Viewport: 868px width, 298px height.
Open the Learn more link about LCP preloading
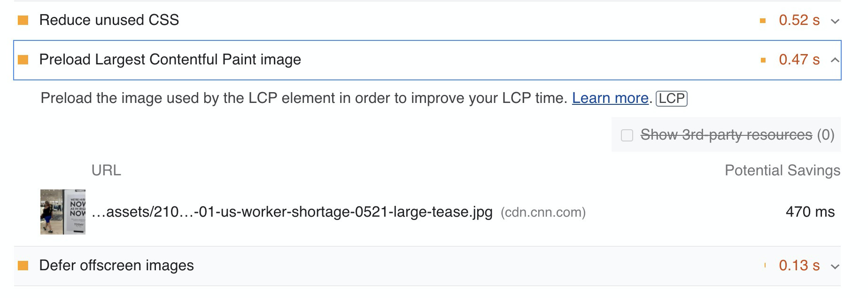(610, 98)
